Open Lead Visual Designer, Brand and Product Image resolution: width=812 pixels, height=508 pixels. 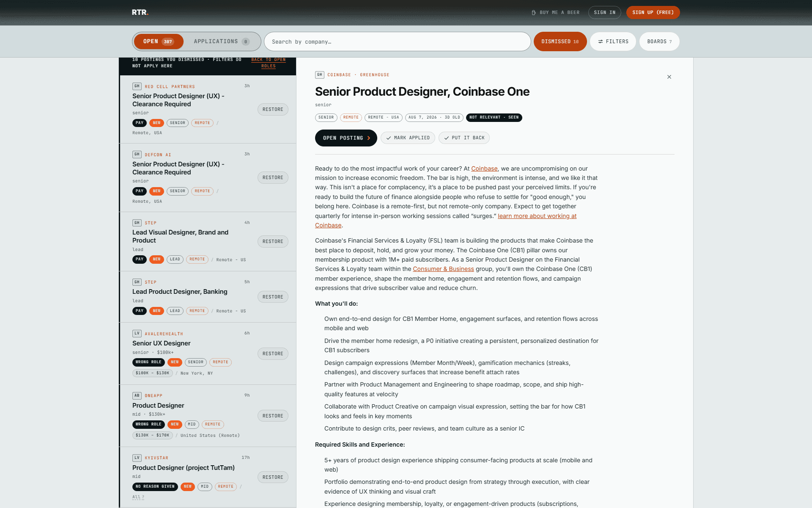coord(180,236)
